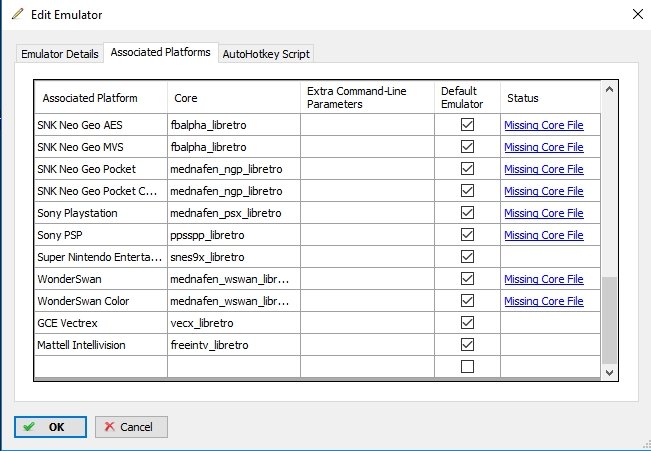This screenshot has height=451, width=651.
Task: Toggle Default Emulator for WonderSwan row
Action: pos(467,279)
